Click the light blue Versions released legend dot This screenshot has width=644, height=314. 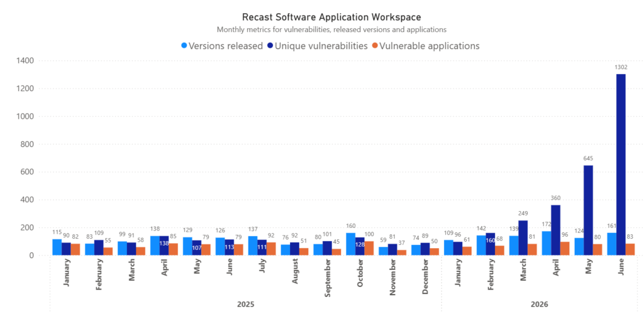pos(184,46)
